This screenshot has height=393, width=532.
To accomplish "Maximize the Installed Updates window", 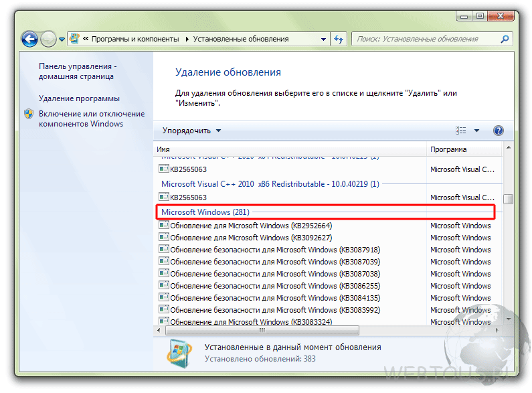I will [479, 16].
